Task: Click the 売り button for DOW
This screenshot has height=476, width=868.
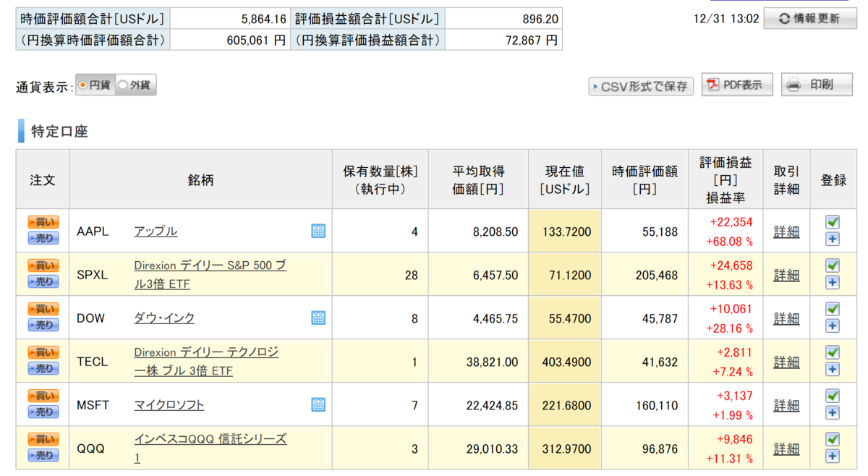Action: point(43,326)
